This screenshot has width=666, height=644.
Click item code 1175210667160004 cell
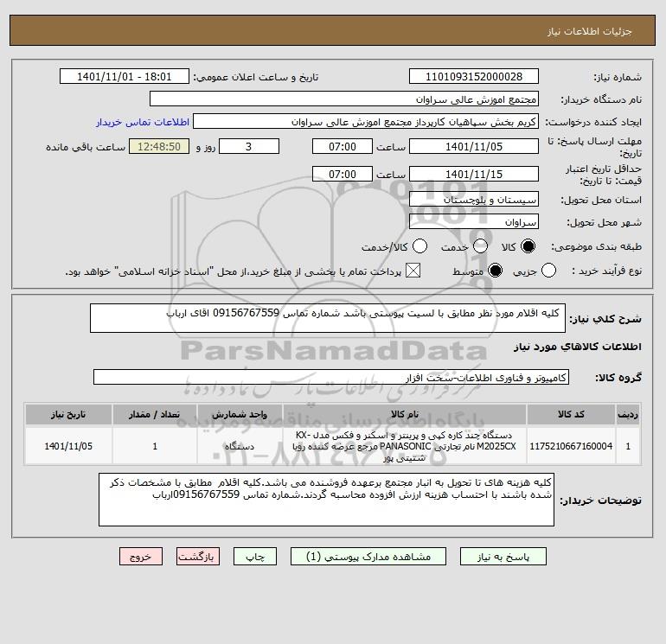571,446
